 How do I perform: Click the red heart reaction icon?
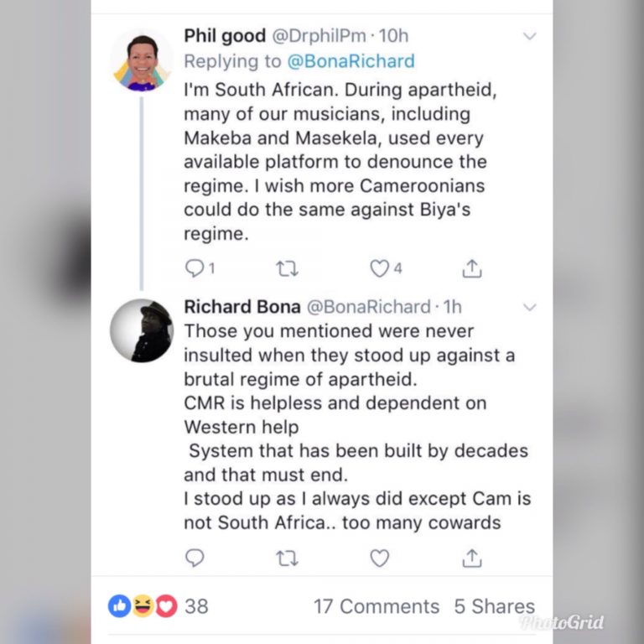pos(166,605)
